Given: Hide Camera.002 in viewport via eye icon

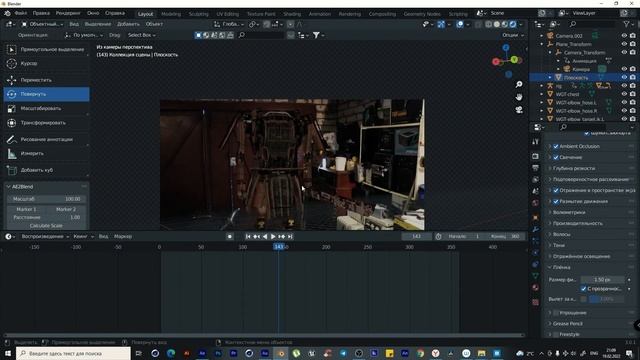Looking at the screenshot, I should (x=624, y=36).
